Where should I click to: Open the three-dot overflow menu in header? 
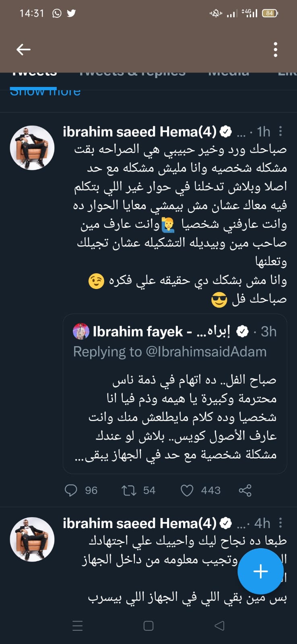[276, 50]
